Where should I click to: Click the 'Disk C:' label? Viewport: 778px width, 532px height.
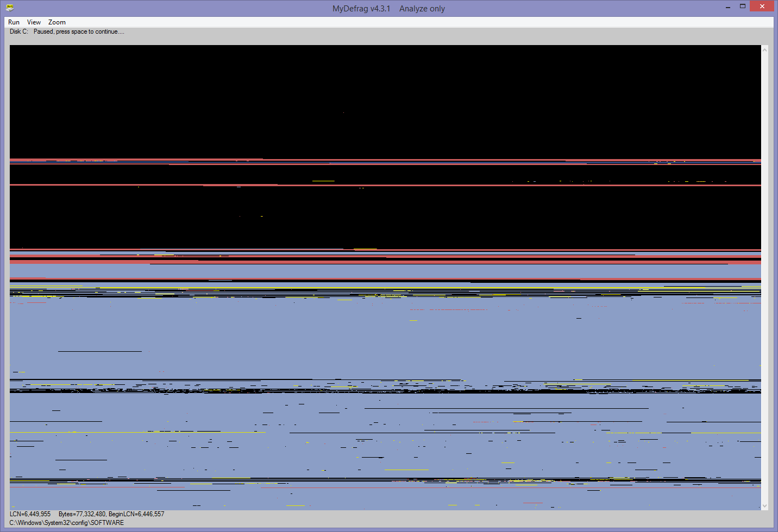[x=18, y=31]
